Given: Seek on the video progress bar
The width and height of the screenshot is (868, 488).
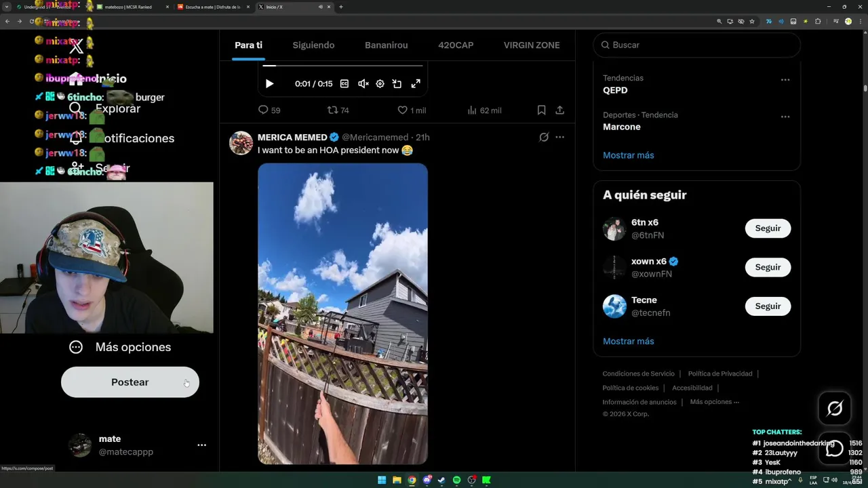Looking at the screenshot, I should pyautogui.click(x=342, y=66).
